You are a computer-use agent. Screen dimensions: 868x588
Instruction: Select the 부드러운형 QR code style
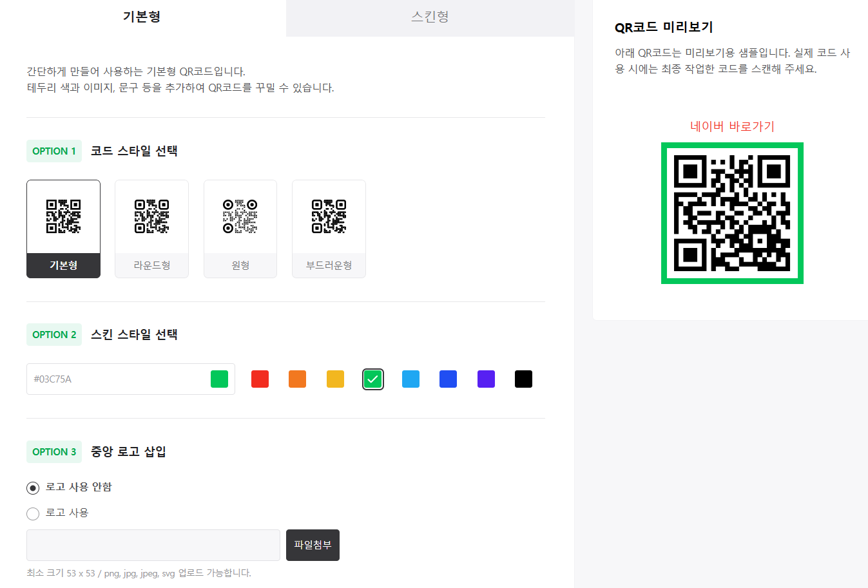(x=329, y=229)
